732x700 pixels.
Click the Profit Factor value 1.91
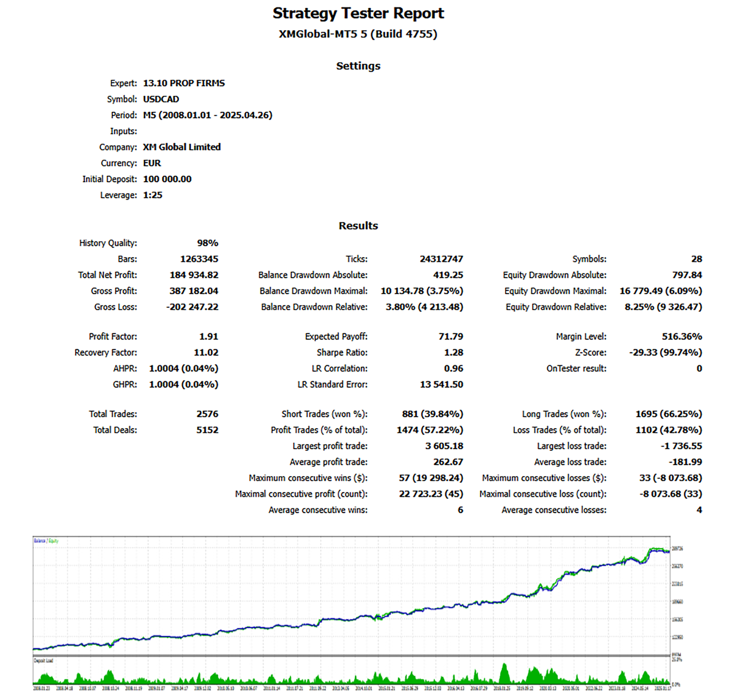pos(208,336)
